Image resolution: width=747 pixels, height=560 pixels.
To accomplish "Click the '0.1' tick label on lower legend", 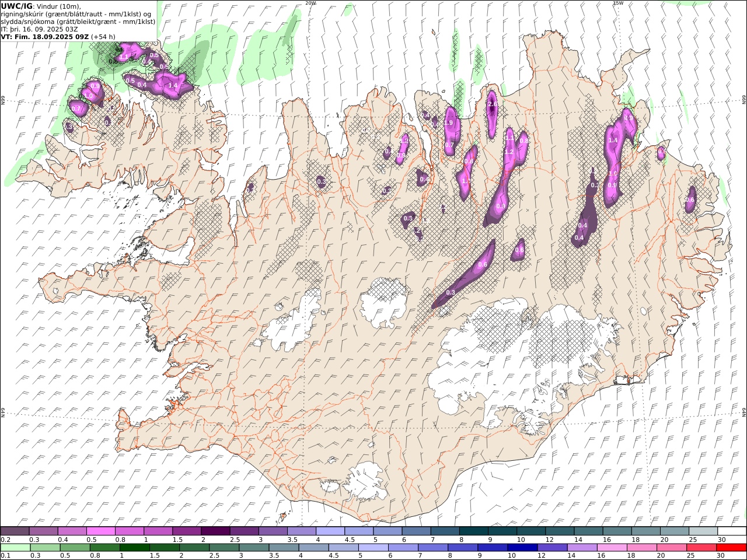I will pos(5,556).
